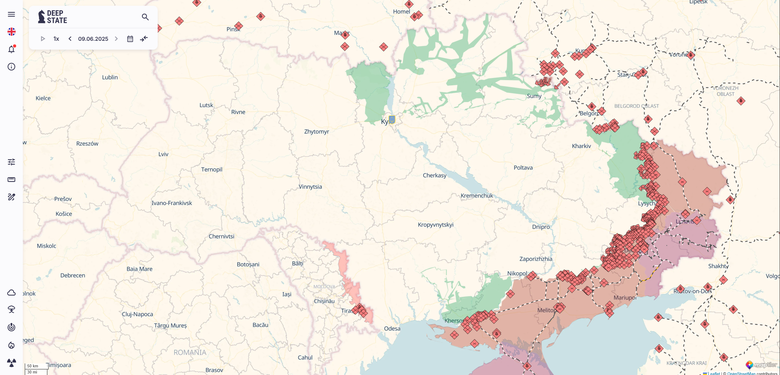Open the info circle icon
The height and width of the screenshot is (375, 780).
(x=11, y=67)
